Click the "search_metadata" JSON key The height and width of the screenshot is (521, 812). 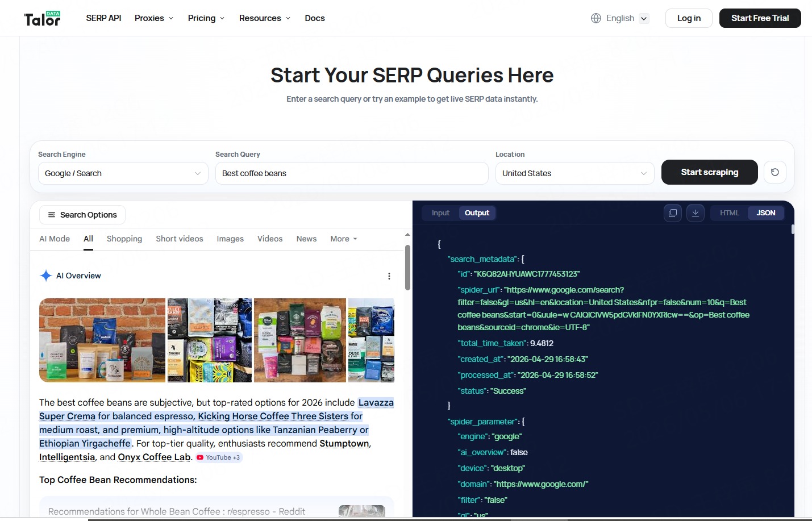(483, 259)
